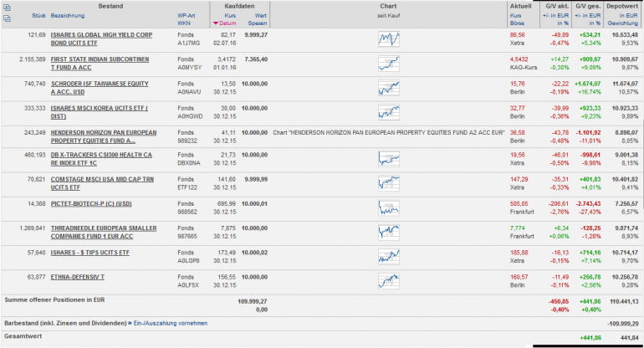The height and width of the screenshot is (348, 644).
Task: View the Pictet-Biotech mini chart
Action: (387, 208)
